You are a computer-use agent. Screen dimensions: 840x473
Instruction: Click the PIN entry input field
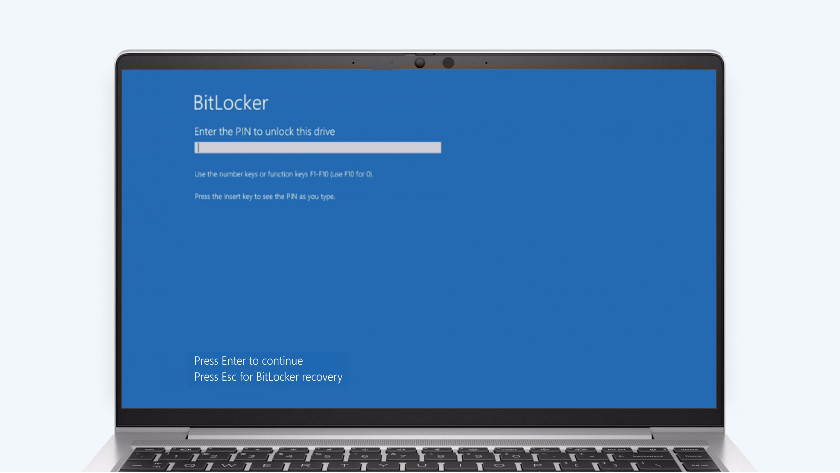pyautogui.click(x=317, y=148)
